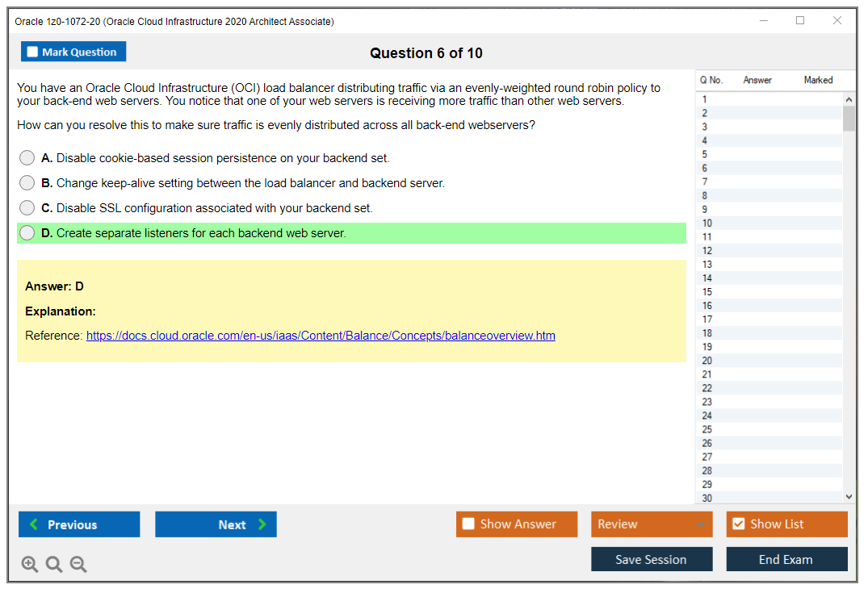868x593 pixels.
Task: Select question 29 in the list
Action: click(x=769, y=485)
